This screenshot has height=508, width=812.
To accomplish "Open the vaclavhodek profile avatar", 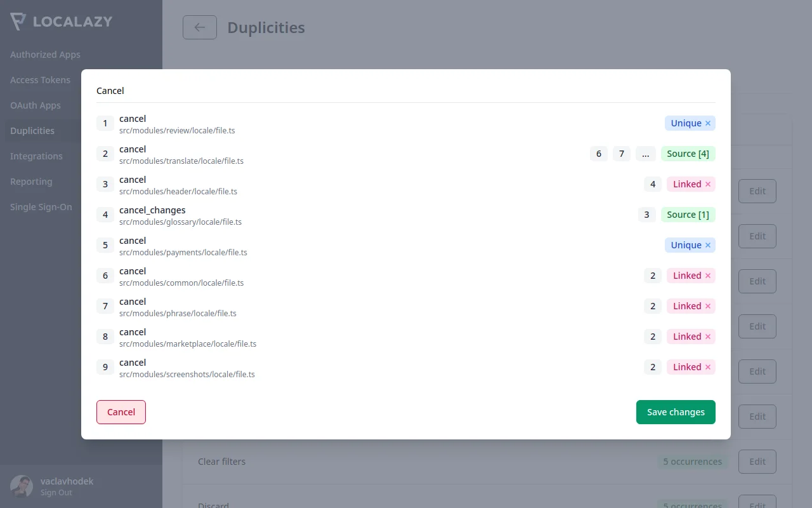I will click(x=22, y=486).
